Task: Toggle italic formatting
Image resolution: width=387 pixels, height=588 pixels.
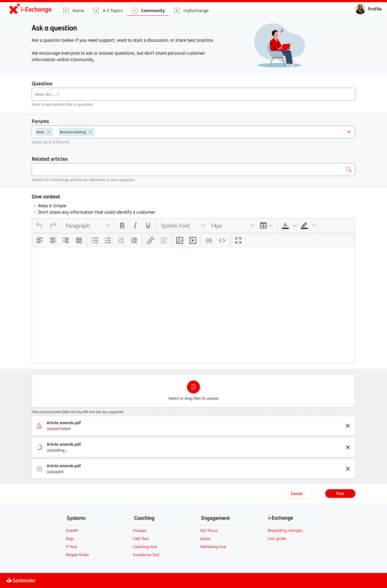Action: (135, 225)
